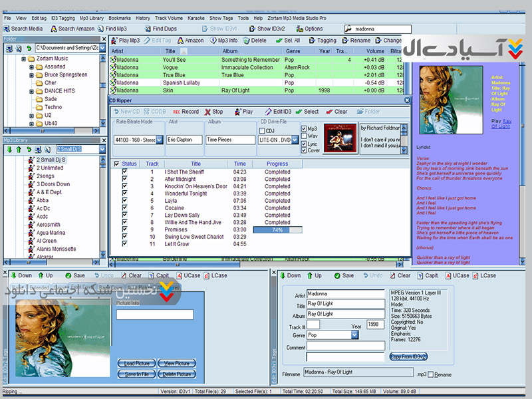Uncheck the Mp3 format checkbox

click(x=304, y=129)
